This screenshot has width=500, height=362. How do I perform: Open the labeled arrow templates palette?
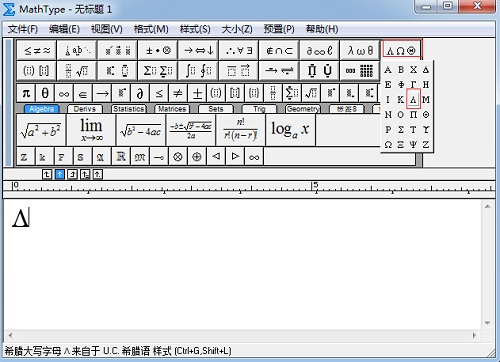click(279, 71)
